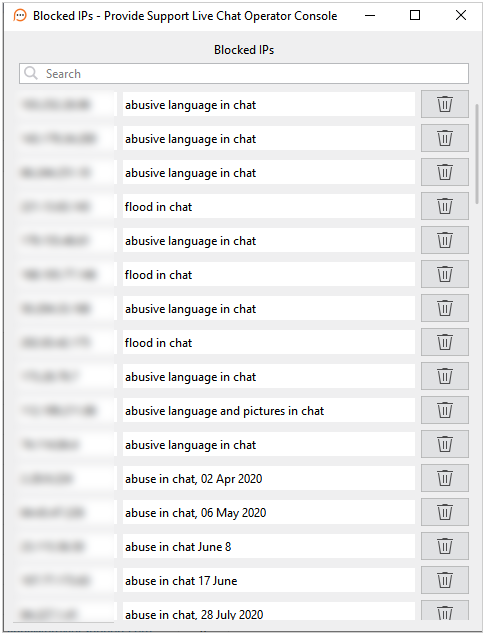This screenshot has height=635, width=485.
Task: Click the 'abuse in chat June 8' reason field
Action: 269,546
